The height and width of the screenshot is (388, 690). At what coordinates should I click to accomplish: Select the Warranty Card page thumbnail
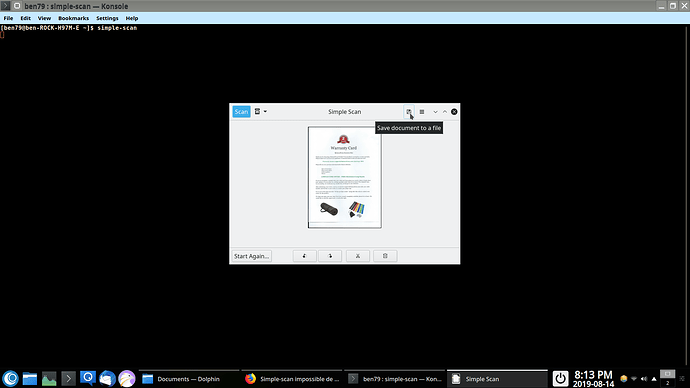[x=345, y=177]
